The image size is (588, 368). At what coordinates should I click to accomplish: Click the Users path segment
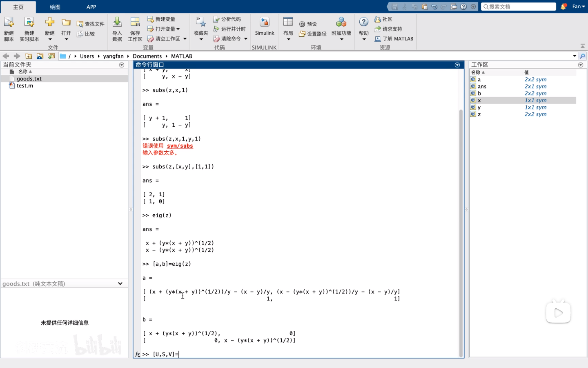87,56
